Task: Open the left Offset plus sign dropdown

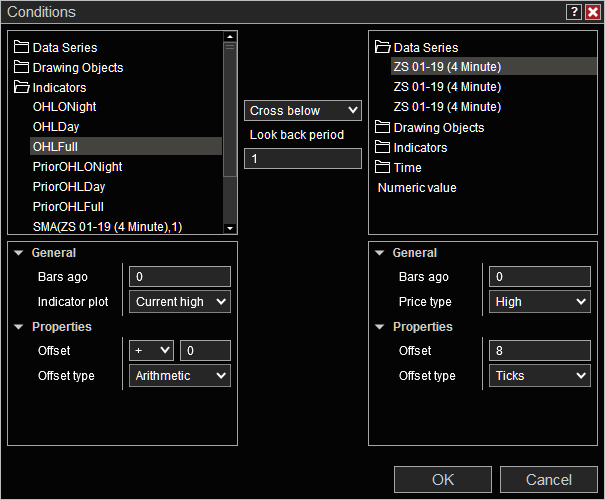Action: pos(151,350)
